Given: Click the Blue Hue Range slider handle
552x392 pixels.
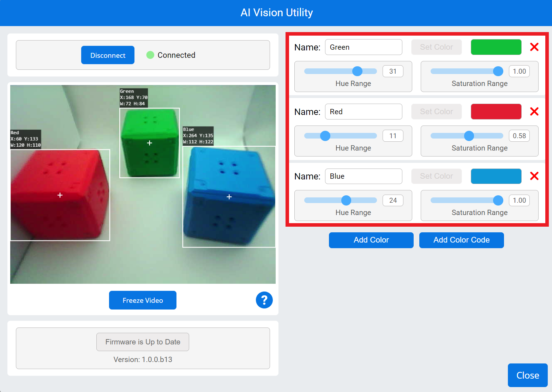Looking at the screenshot, I should (x=346, y=200).
